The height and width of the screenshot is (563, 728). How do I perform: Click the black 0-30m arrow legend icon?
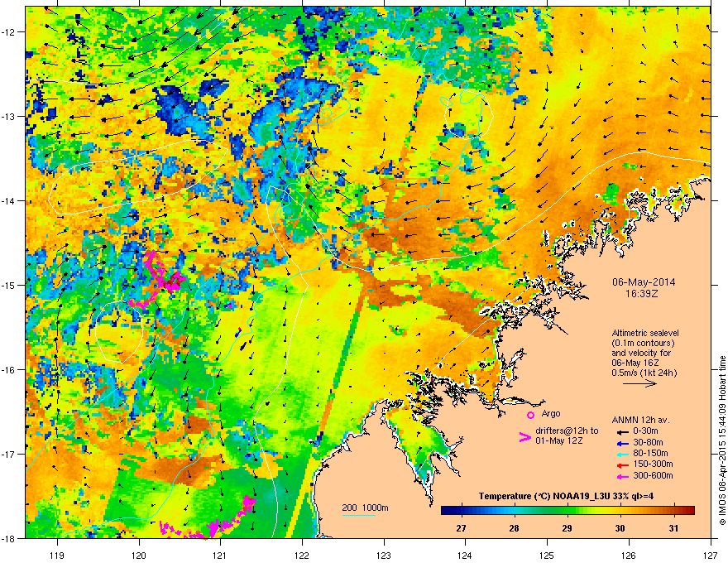coord(622,431)
